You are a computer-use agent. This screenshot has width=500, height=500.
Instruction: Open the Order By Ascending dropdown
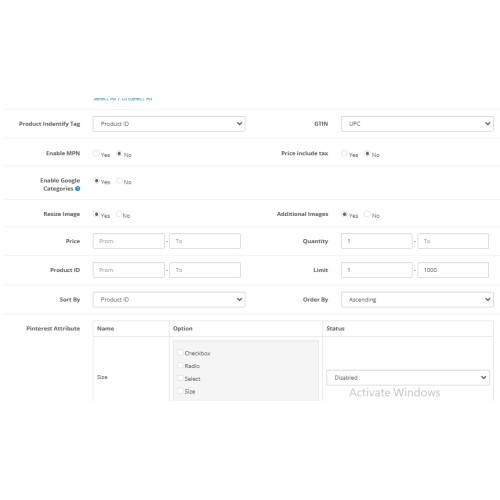417,299
